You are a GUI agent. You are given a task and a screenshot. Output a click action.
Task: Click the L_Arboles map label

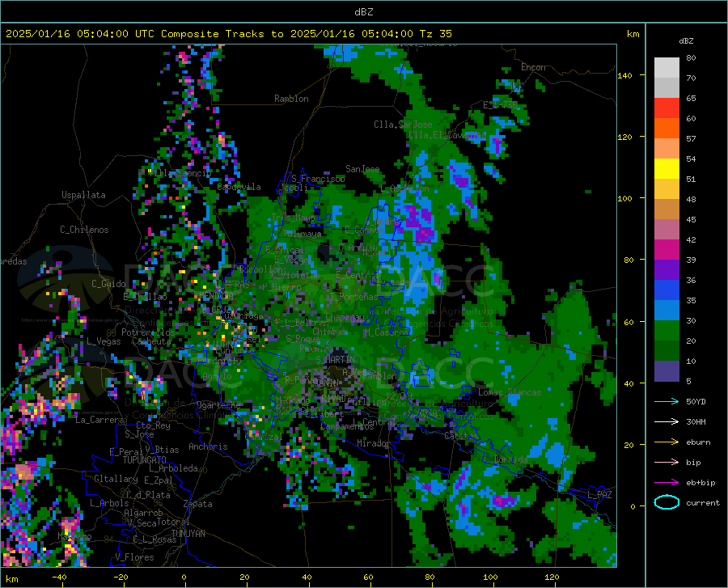pos(109,503)
